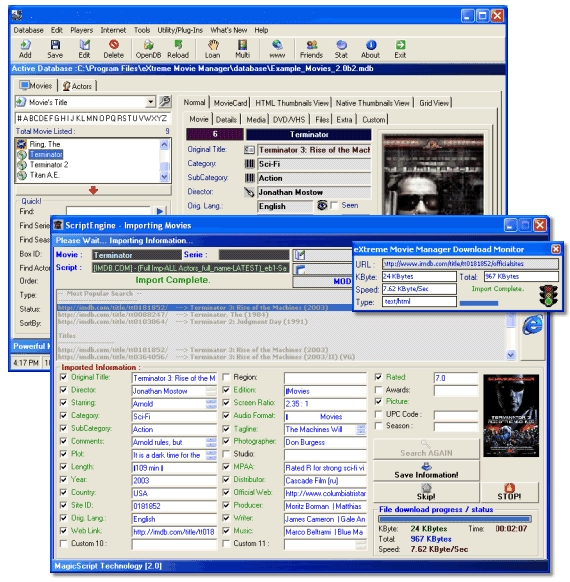Click the Internet Explorer icon in ScriptEngine
This screenshot has height=582, width=570.
(533, 325)
